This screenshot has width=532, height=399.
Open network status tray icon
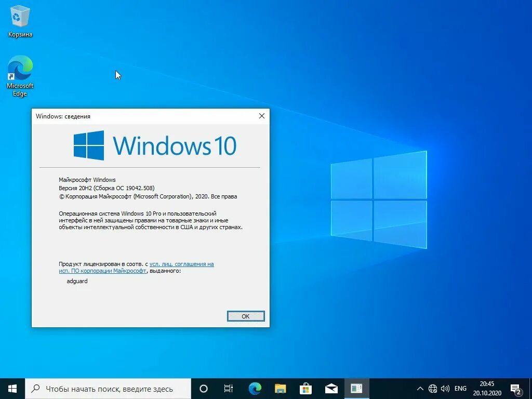click(x=433, y=389)
